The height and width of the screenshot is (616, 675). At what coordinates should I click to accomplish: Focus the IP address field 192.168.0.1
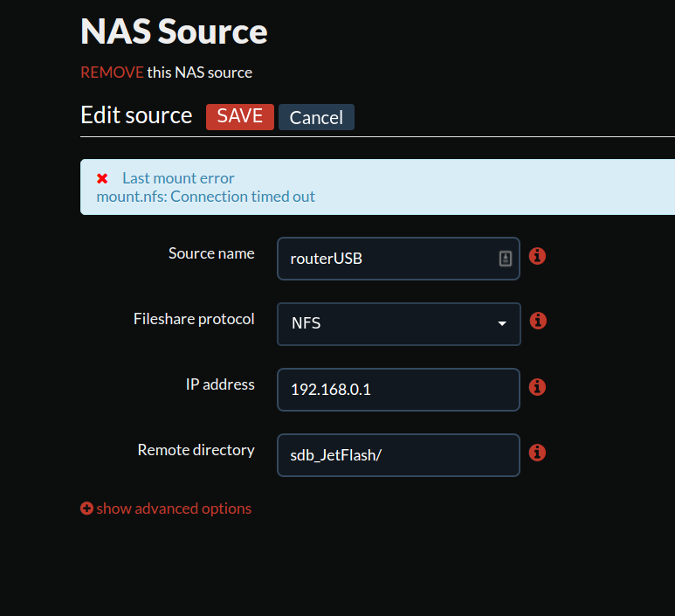click(398, 390)
